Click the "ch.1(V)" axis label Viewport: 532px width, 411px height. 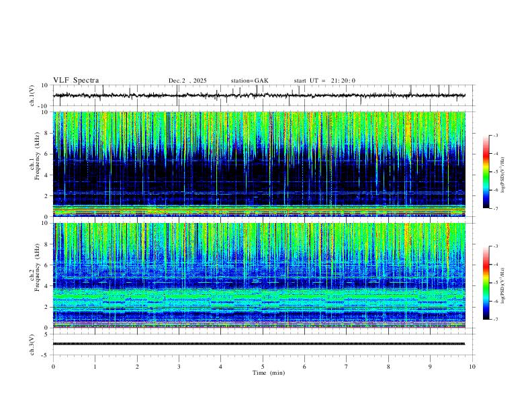pos(32,95)
